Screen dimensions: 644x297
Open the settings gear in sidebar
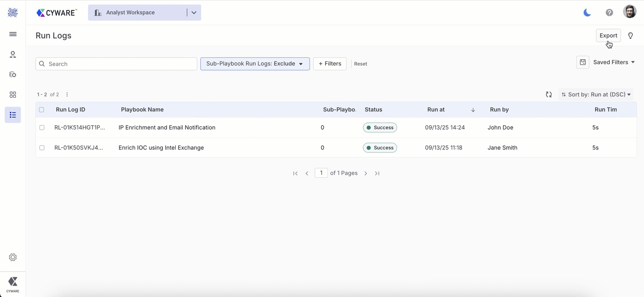pos(13,257)
